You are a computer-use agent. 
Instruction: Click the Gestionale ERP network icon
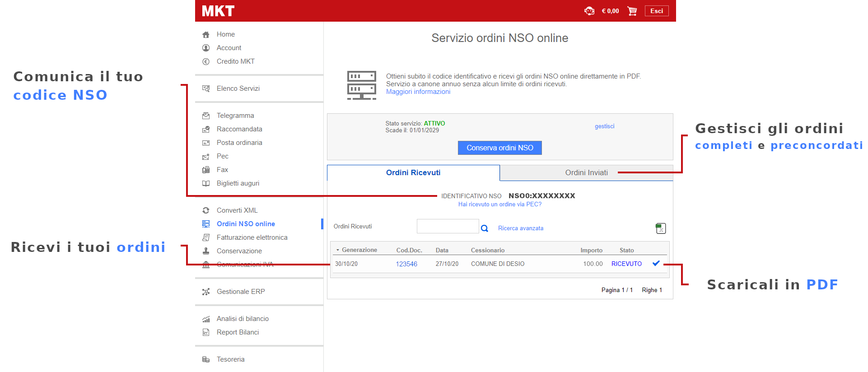pyautogui.click(x=206, y=292)
